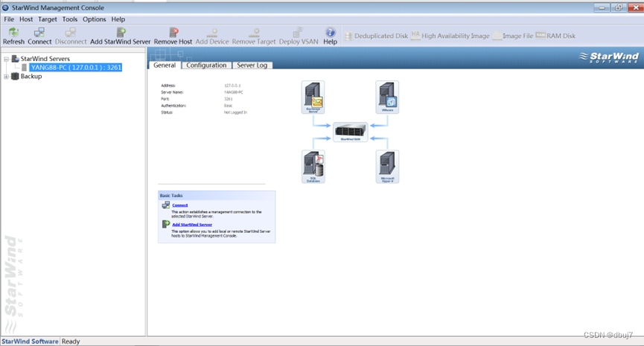Image resolution: width=644 pixels, height=346 pixels.
Task: Add StarWind Server from the toolbar
Action: click(121, 36)
